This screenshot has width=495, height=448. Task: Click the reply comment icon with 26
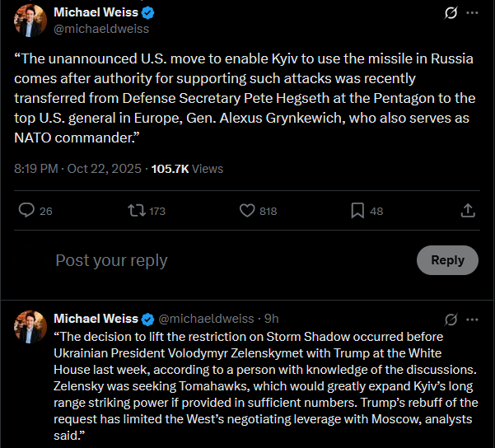26,210
